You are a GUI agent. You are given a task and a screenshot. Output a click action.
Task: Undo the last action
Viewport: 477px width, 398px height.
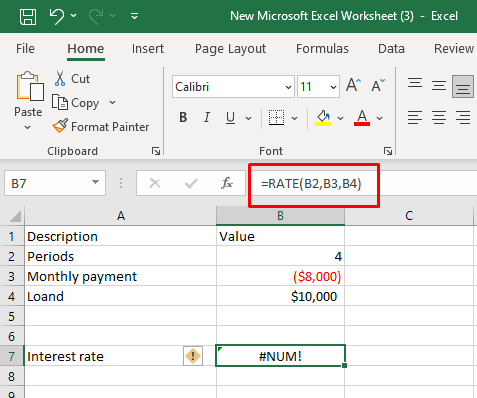[57, 16]
